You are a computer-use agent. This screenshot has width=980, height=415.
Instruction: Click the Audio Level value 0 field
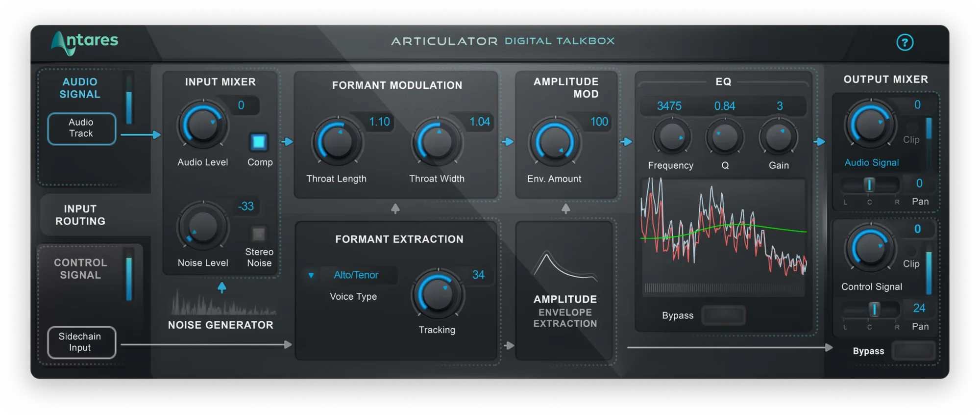(x=241, y=105)
